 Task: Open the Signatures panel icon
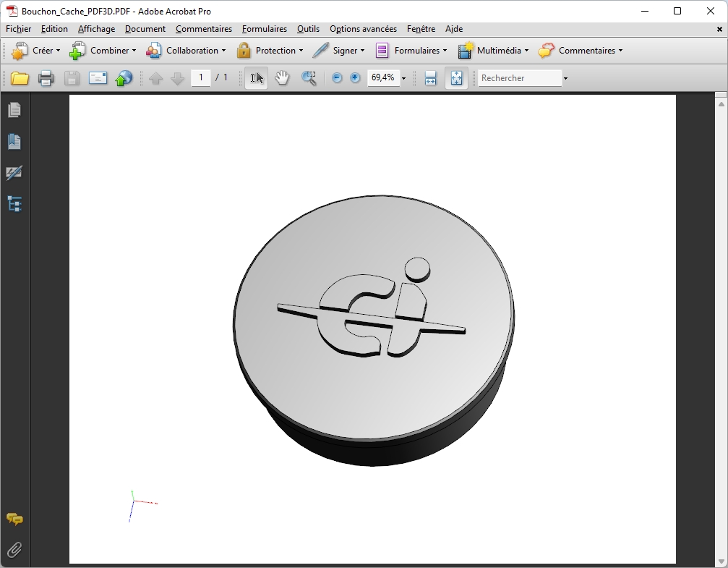point(14,173)
